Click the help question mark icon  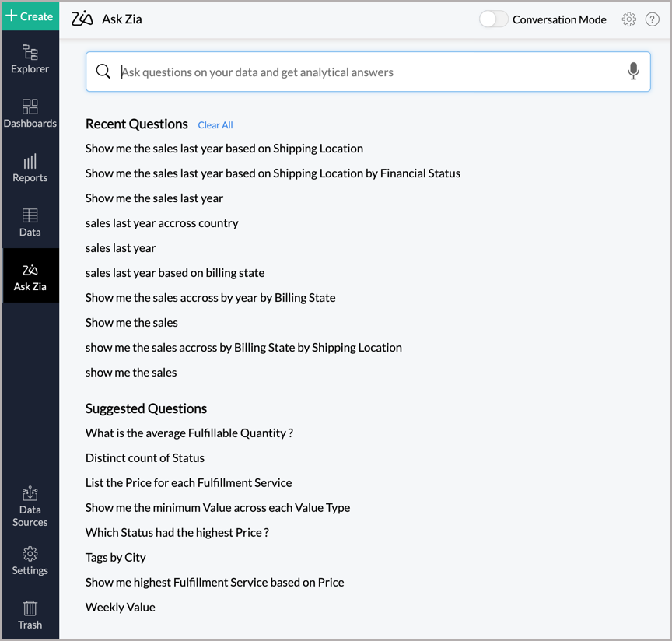653,19
